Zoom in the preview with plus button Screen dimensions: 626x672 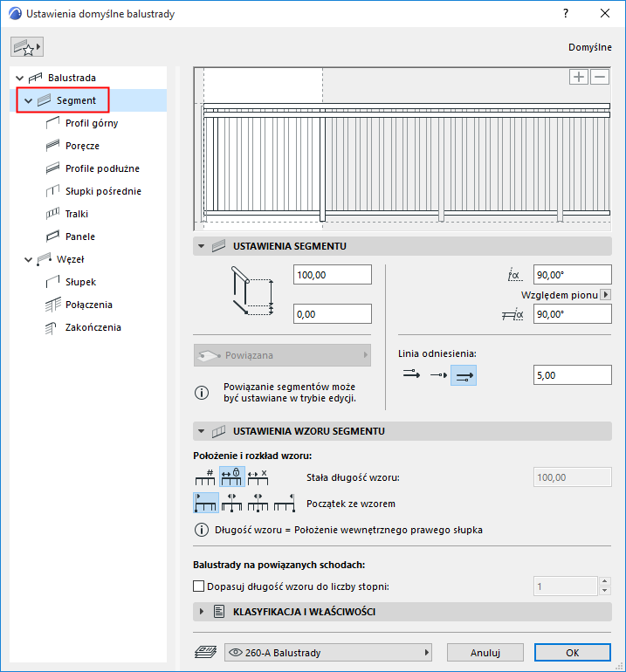click(x=578, y=77)
